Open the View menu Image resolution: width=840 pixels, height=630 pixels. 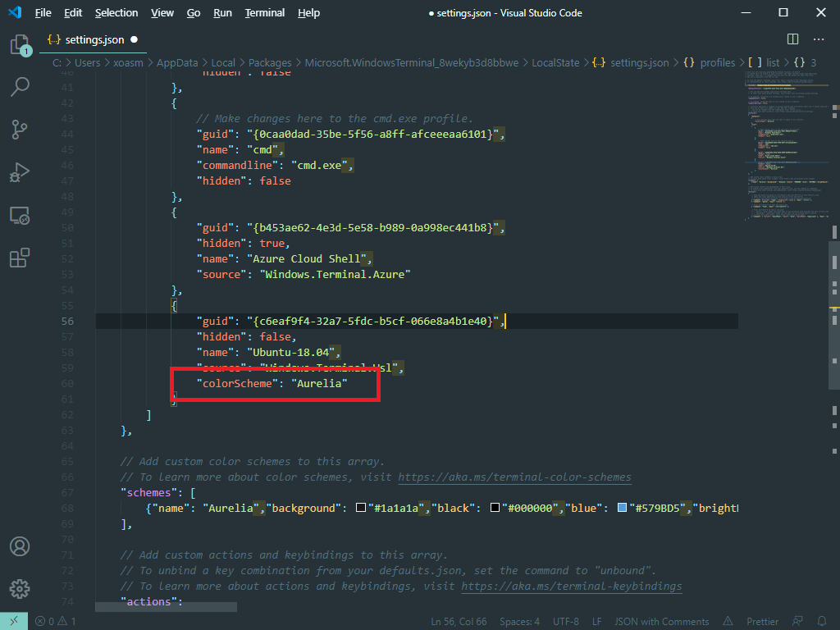(162, 13)
